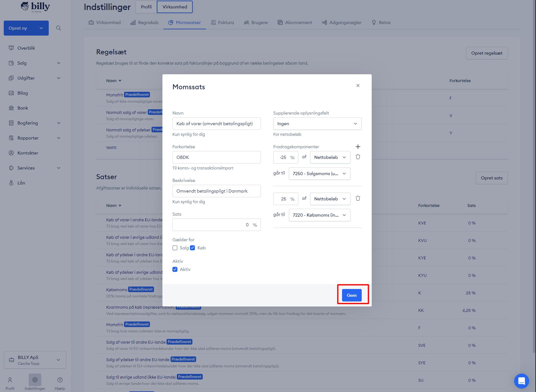Click the Services sidebar icon
The width and height of the screenshot is (536, 392).
click(11, 168)
